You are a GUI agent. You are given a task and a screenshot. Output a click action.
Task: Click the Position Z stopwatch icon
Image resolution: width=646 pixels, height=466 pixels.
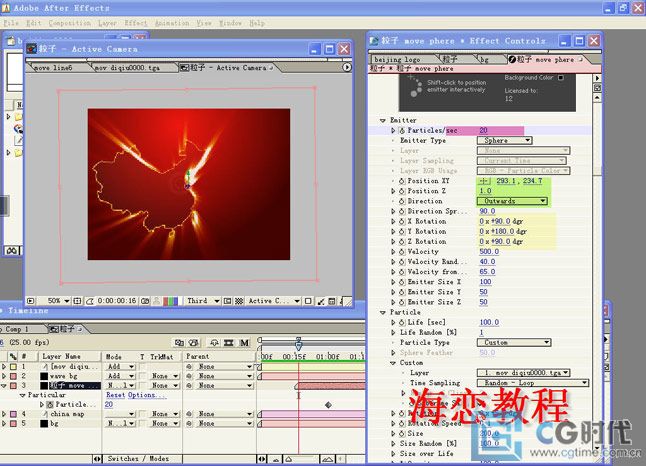click(402, 191)
